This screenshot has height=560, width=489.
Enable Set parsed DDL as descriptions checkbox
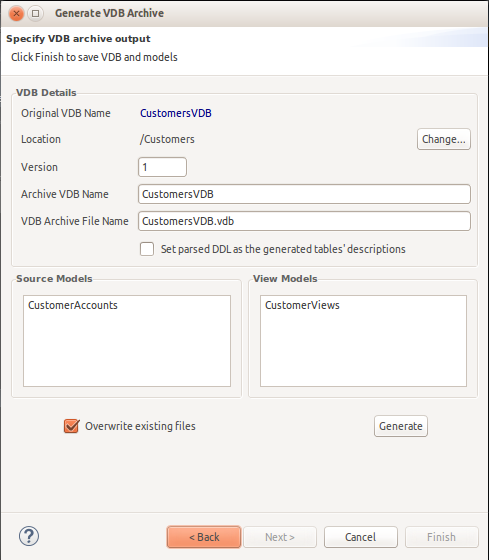(x=147, y=249)
